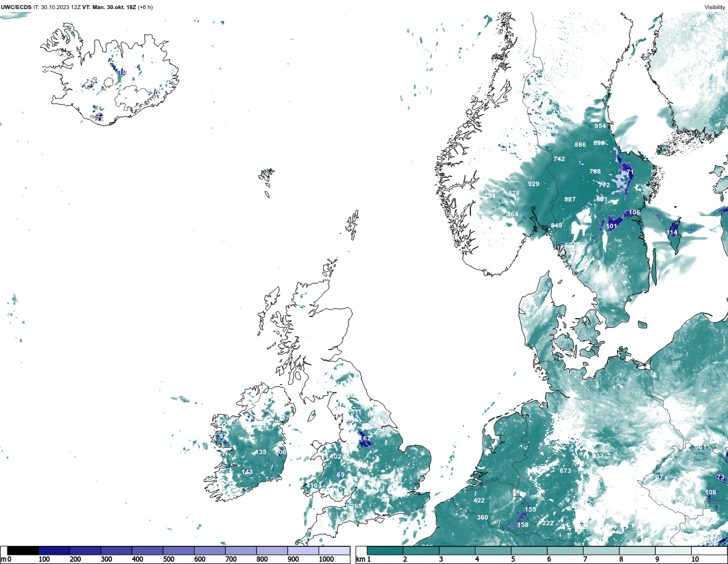The image size is (728, 564).
Task: Click the 'm 0' legend scale label
Action: point(6,559)
